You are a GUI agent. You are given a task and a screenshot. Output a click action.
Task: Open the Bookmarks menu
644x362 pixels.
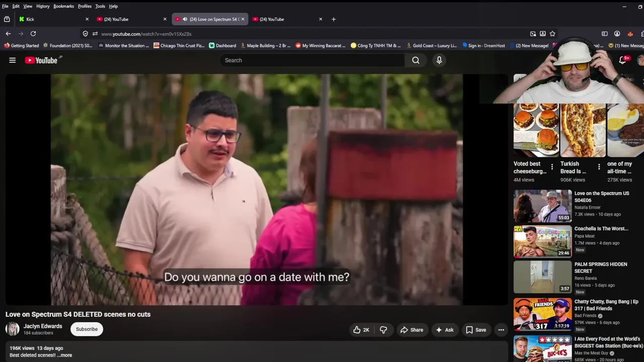click(x=64, y=6)
